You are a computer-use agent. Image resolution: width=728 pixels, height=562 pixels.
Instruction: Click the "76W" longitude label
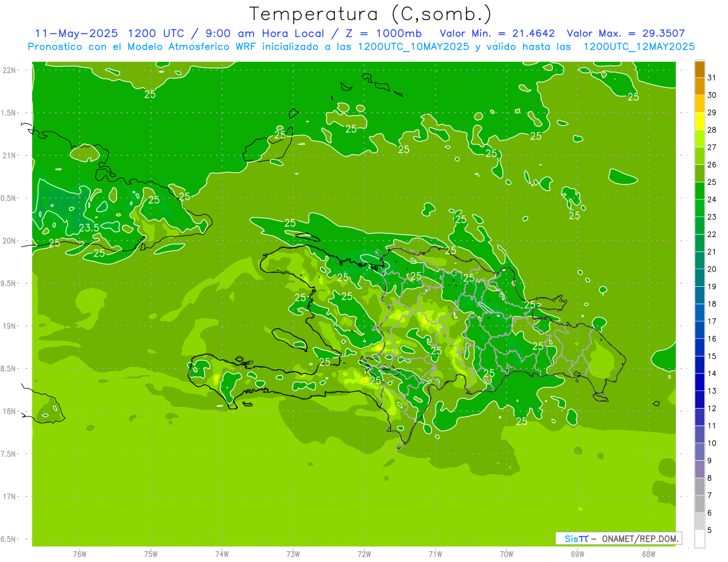point(79,554)
